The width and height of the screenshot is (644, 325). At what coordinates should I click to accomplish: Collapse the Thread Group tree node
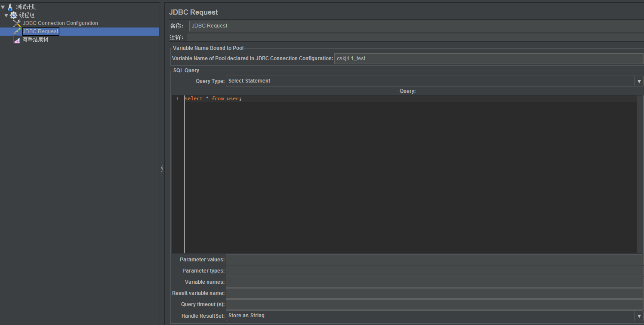(x=6, y=15)
